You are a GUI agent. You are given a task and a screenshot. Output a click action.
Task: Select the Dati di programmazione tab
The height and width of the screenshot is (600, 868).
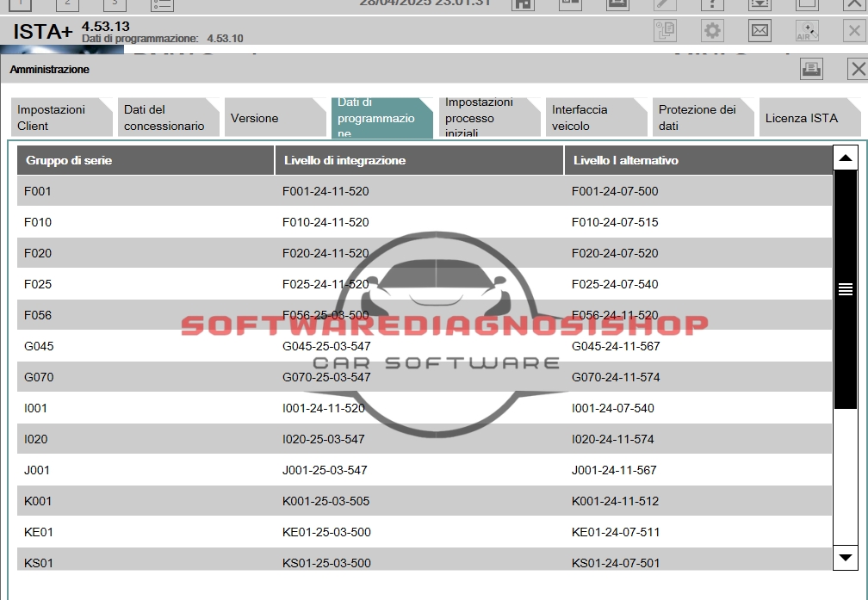click(x=382, y=117)
